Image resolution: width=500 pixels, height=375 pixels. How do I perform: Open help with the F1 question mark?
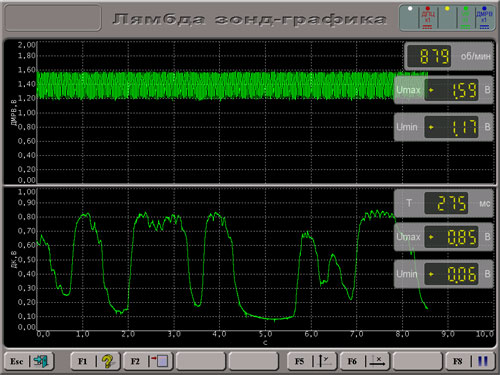95,361
